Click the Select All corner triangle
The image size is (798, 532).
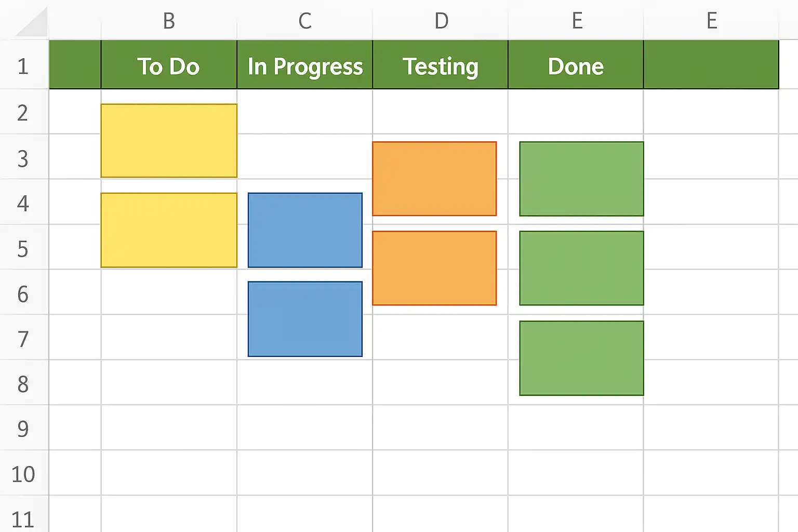(x=32, y=23)
